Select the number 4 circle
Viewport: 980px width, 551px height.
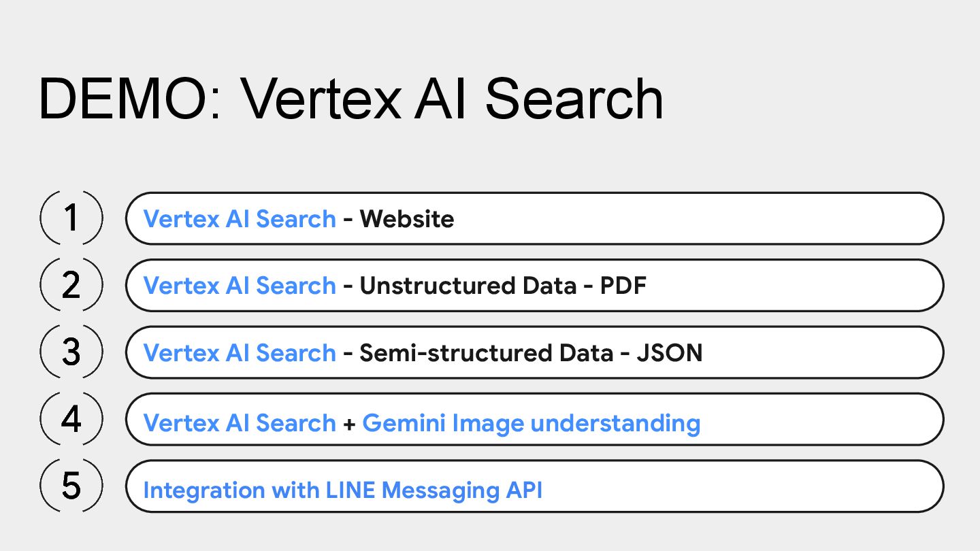tap(71, 419)
